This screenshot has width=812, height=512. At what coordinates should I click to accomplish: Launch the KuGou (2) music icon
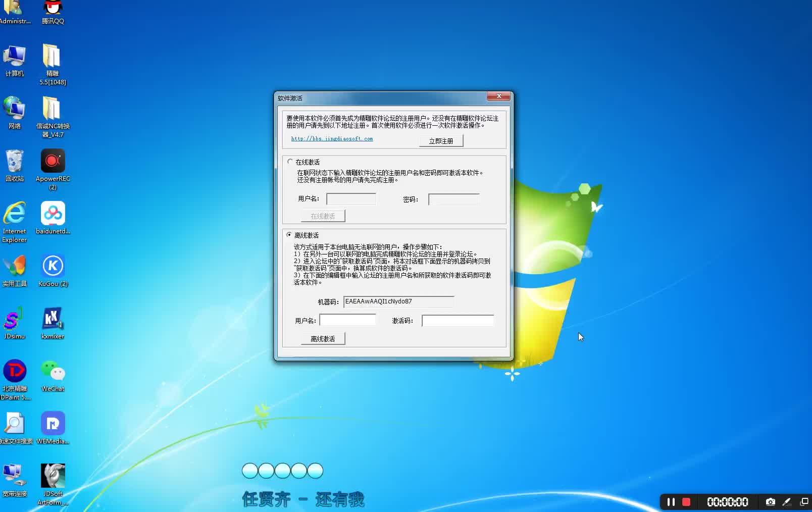point(53,270)
